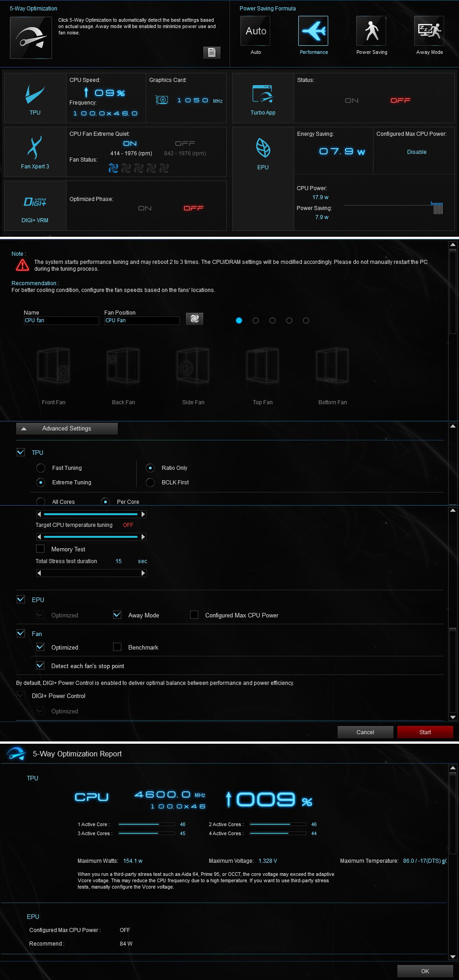The width and height of the screenshot is (459, 980).
Task: Click the warning triangle note icon
Action: click(x=22, y=265)
